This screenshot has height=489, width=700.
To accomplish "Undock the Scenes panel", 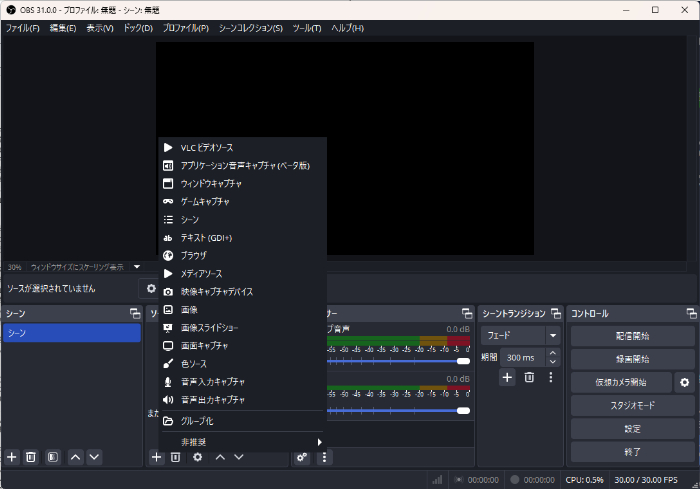I will tap(135, 314).
